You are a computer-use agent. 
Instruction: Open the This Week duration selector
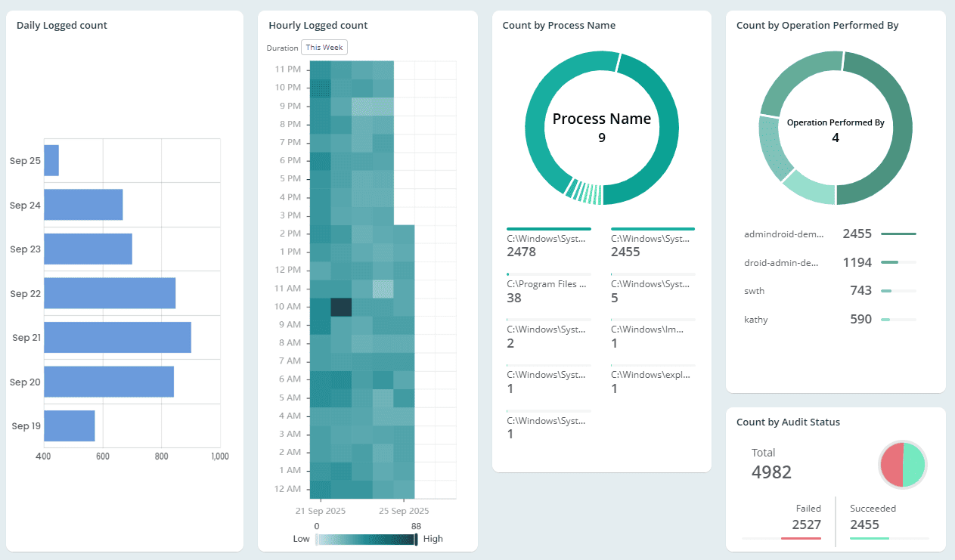[x=324, y=47]
